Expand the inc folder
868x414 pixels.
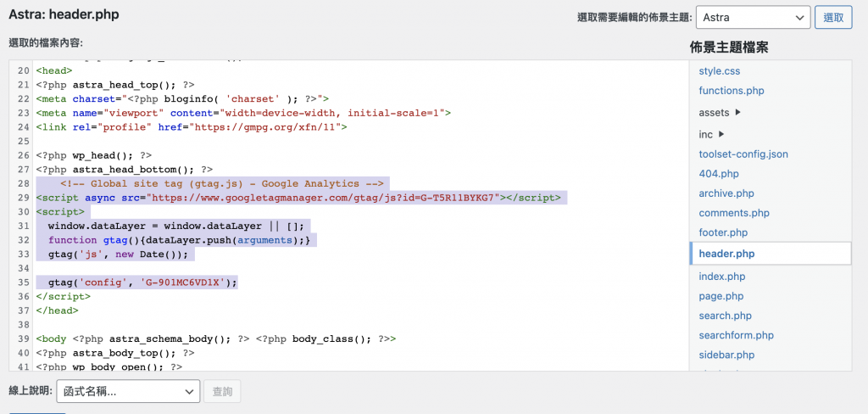[711, 134]
